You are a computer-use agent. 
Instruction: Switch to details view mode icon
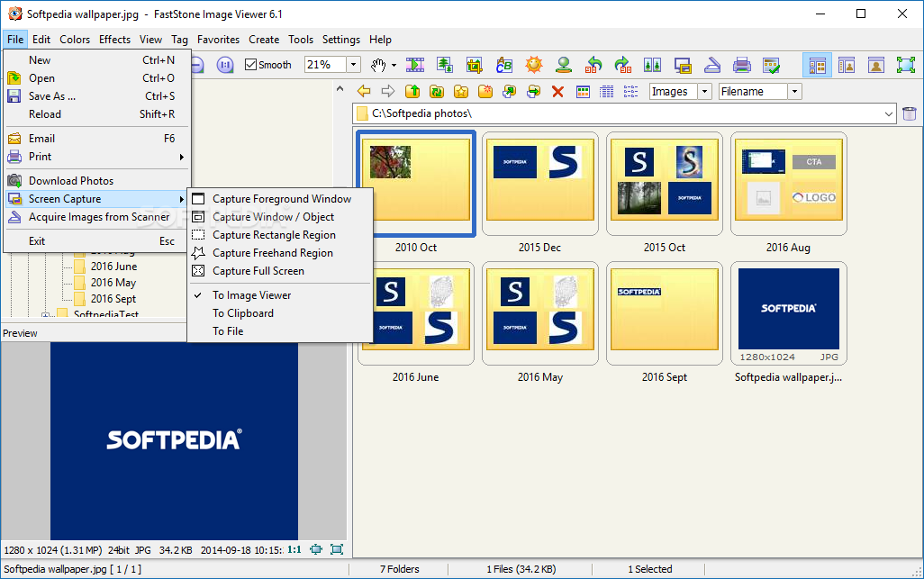coord(606,91)
